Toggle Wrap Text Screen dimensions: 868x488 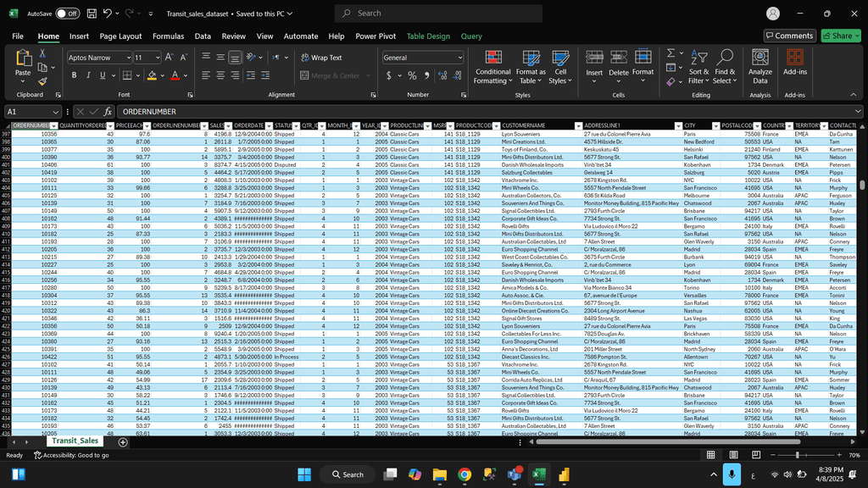[x=321, y=58]
